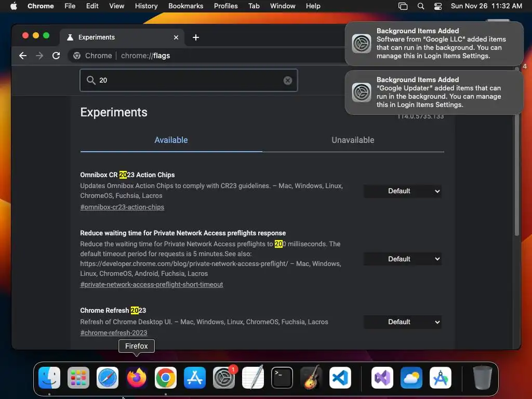Click the Experiments page heading
532x399 pixels.
114,112
